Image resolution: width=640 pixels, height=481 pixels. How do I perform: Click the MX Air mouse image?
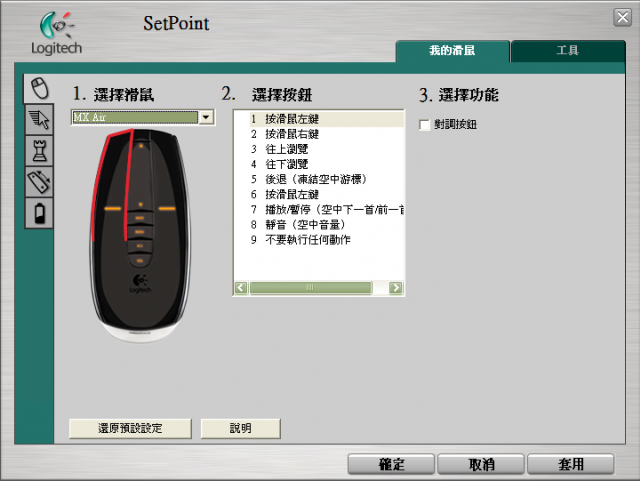(140, 235)
